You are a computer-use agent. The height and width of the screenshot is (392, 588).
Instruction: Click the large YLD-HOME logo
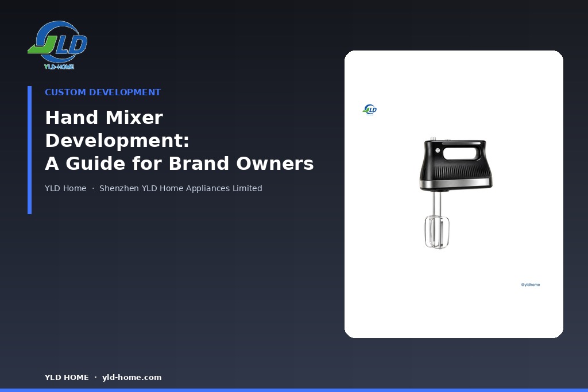(x=57, y=45)
